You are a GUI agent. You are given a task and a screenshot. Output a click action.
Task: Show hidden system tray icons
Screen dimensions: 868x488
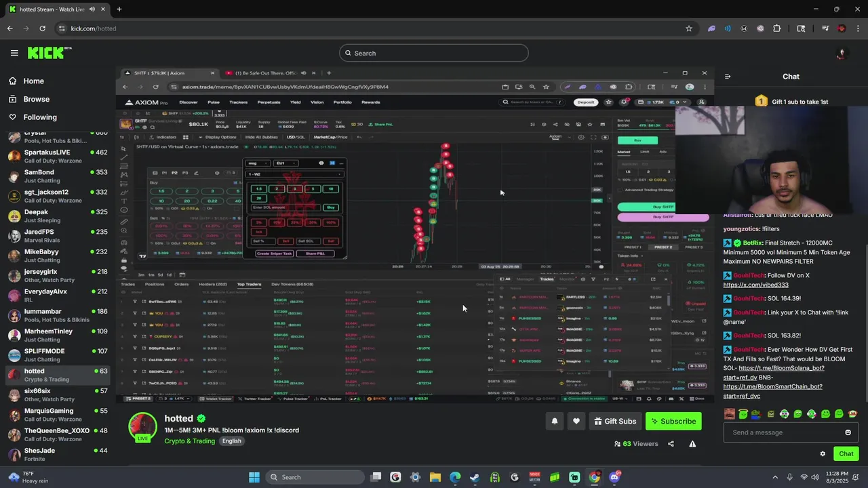tap(776, 477)
